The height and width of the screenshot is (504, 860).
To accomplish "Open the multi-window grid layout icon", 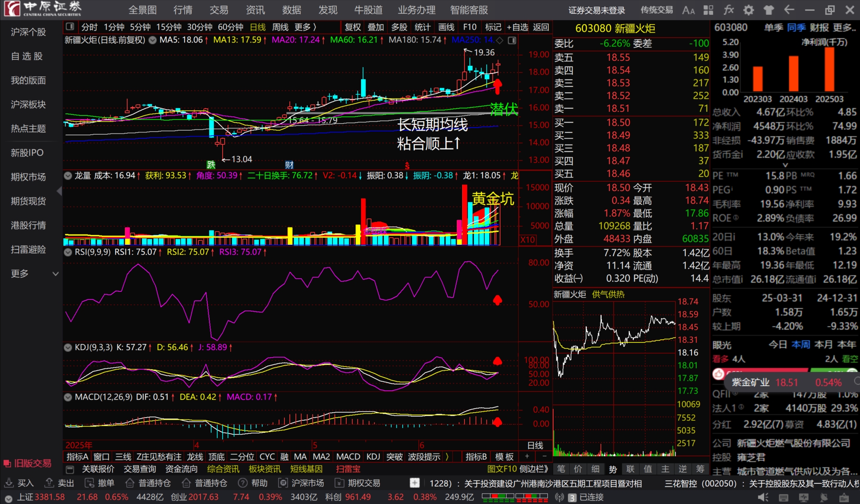I will (708, 10).
